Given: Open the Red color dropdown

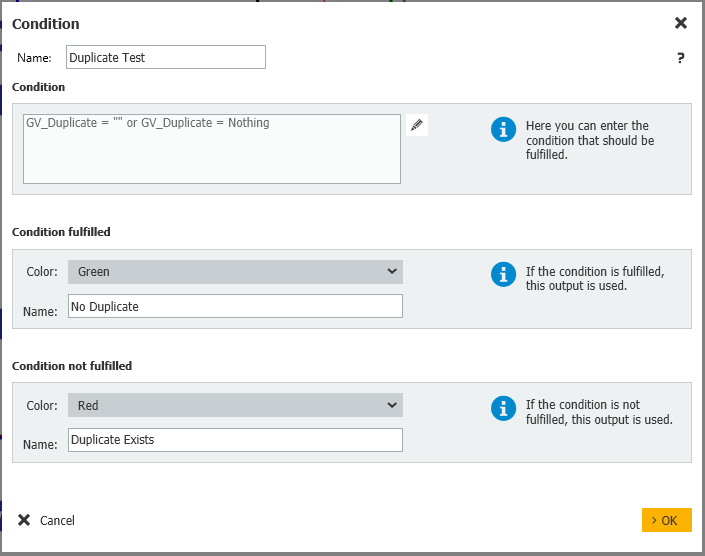Looking at the screenshot, I should click(x=235, y=406).
